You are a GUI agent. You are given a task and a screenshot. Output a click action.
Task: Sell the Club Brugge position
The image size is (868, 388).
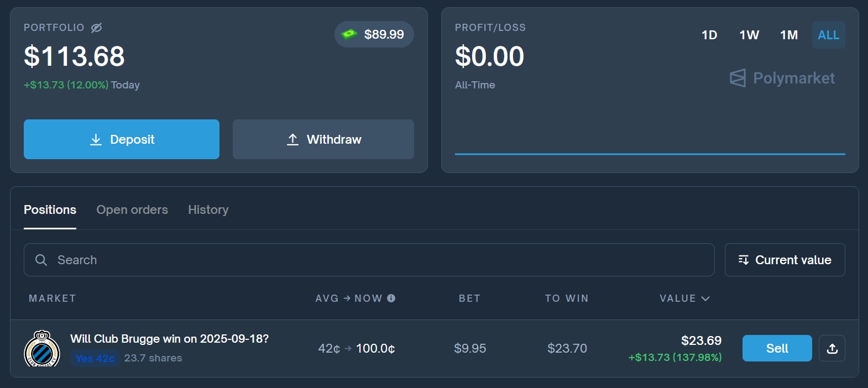tap(777, 348)
